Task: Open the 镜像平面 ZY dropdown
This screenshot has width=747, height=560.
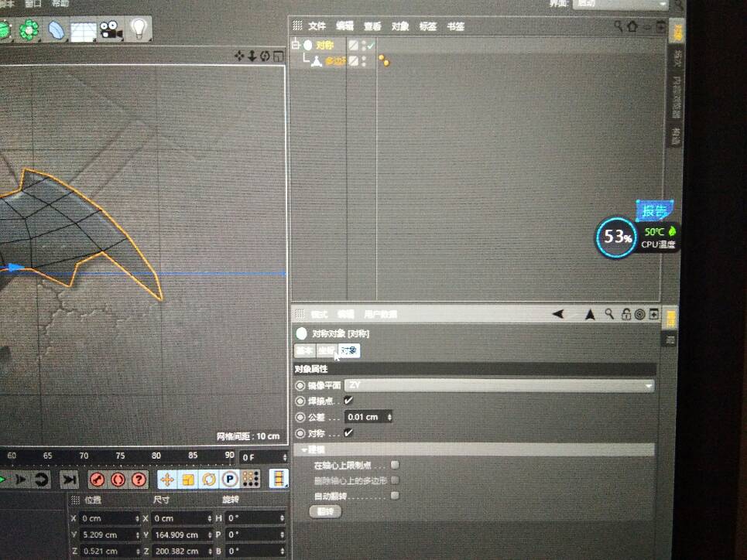Action: (500, 385)
